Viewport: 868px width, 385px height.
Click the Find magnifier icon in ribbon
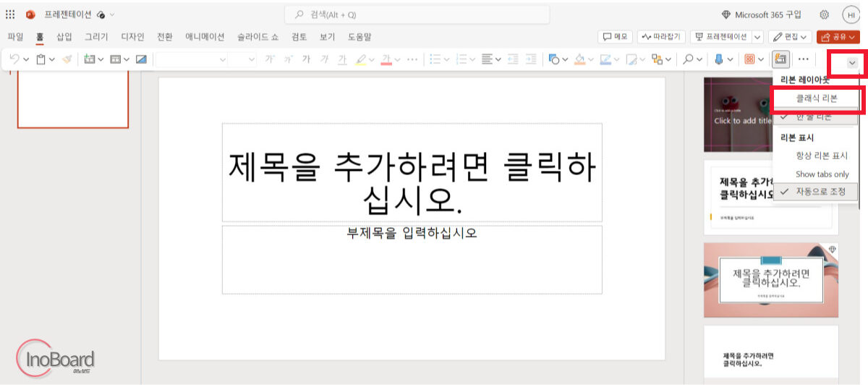689,59
